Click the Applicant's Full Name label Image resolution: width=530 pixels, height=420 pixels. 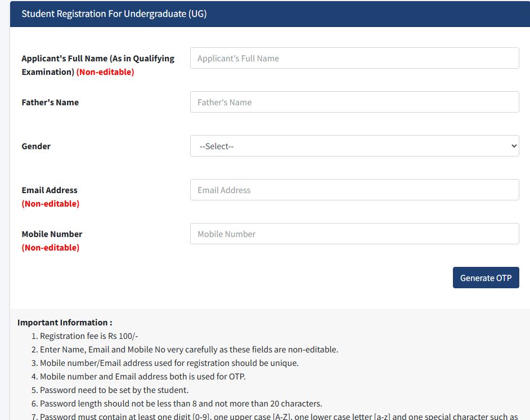(x=98, y=65)
